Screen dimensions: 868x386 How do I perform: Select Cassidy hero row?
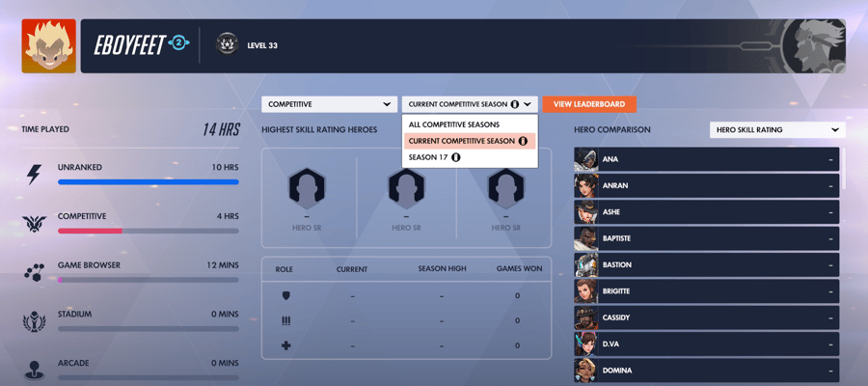coord(706,317)
